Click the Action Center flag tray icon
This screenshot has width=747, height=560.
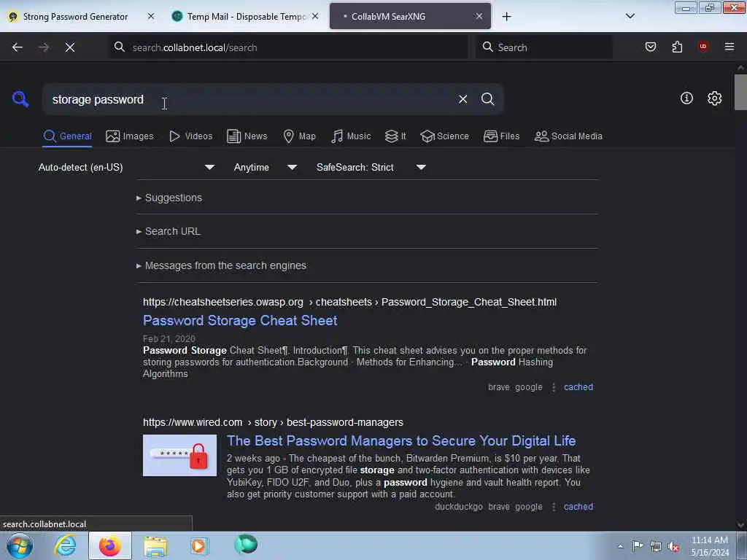pos(638,546)
